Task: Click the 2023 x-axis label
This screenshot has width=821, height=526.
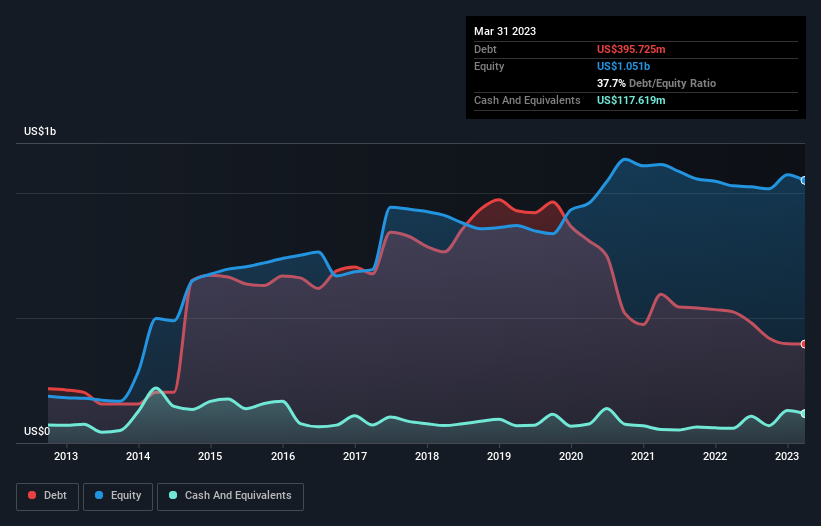Action: [787, 456]
